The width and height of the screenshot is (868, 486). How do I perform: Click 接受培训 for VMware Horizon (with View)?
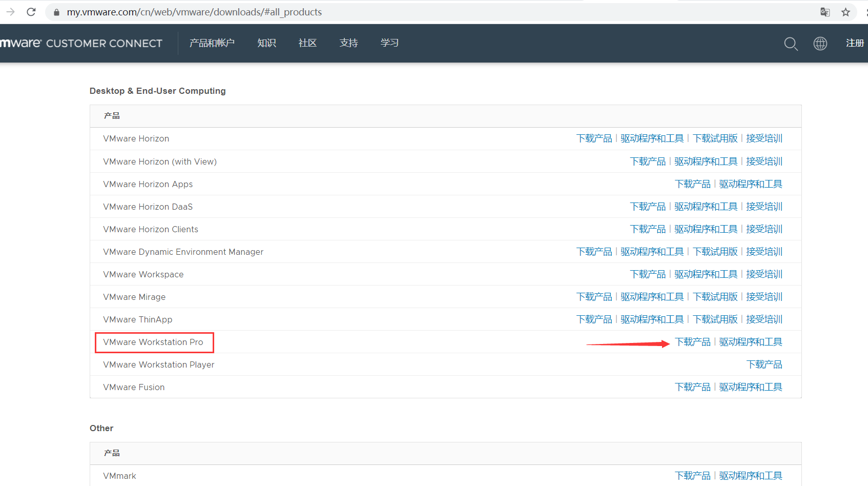[x=764, y=161]
